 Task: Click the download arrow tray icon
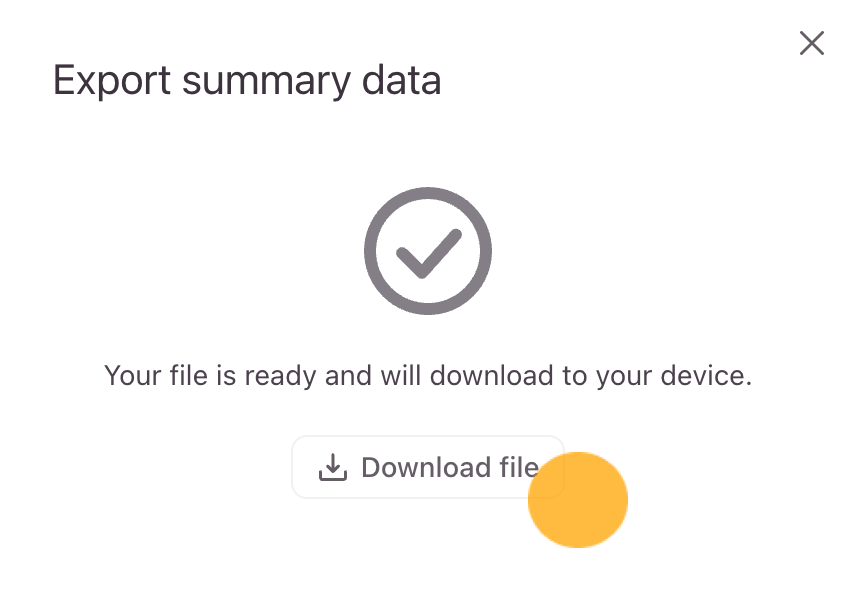tap(332, 467)
